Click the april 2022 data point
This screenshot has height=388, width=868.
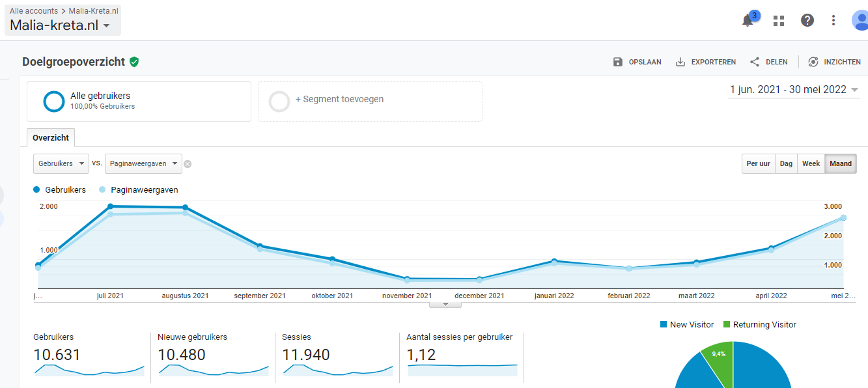[x=771, y=248]
